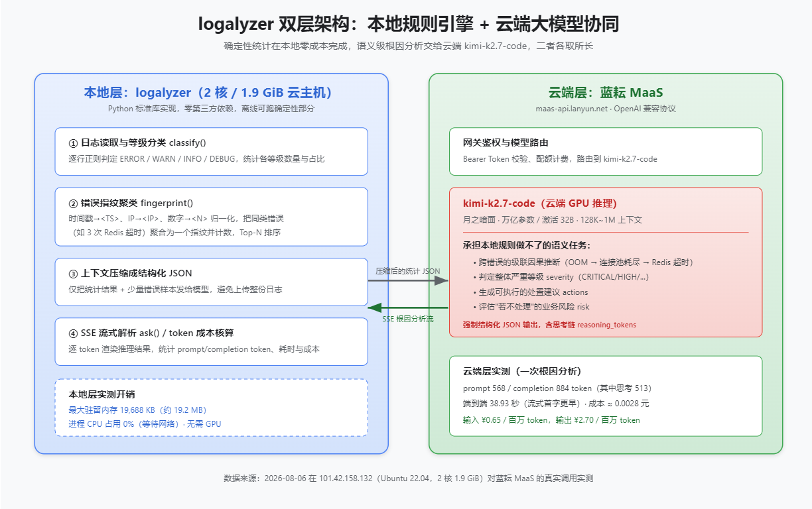Click the green arrow label 'SSE 根因分析流'

408,319
